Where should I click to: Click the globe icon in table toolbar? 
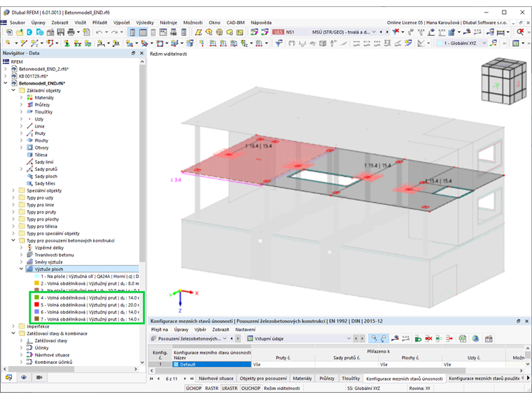click(475, 339)
